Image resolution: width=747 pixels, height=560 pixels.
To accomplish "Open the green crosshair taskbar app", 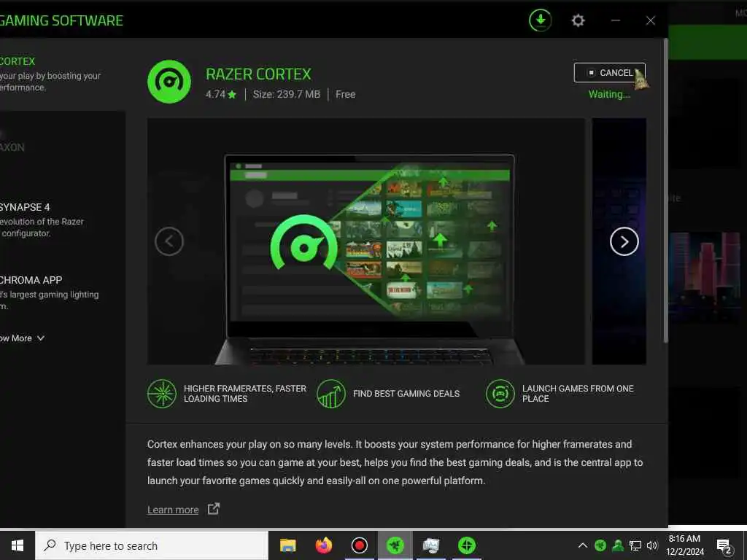I will coord(467,545).
